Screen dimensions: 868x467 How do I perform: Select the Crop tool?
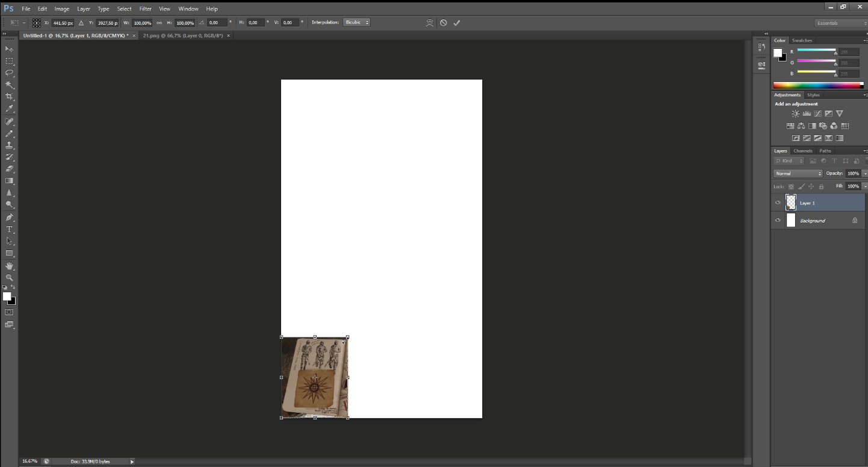tap(9, 97)
